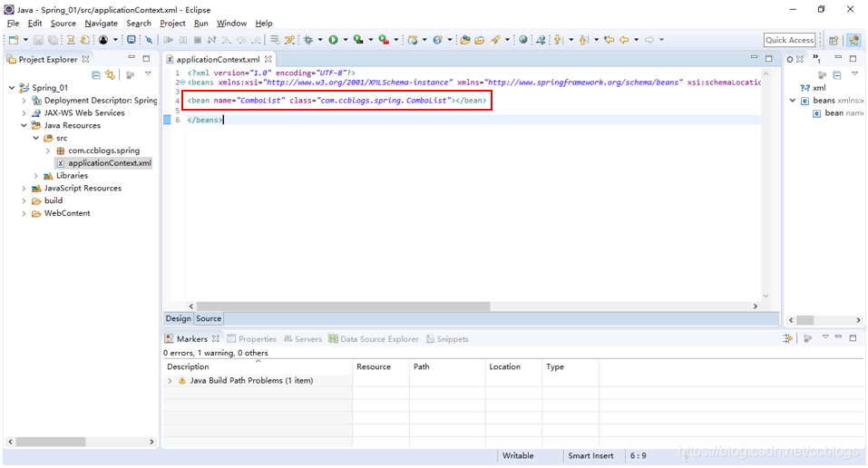Click the green Run button icon
868x468 pixels.
coord(333,40)
